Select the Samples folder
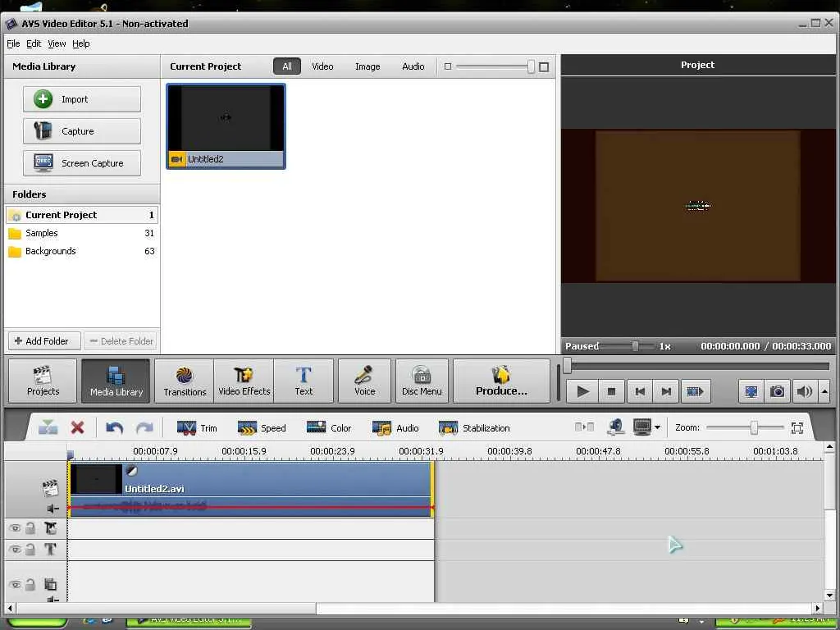 point(82,233)
